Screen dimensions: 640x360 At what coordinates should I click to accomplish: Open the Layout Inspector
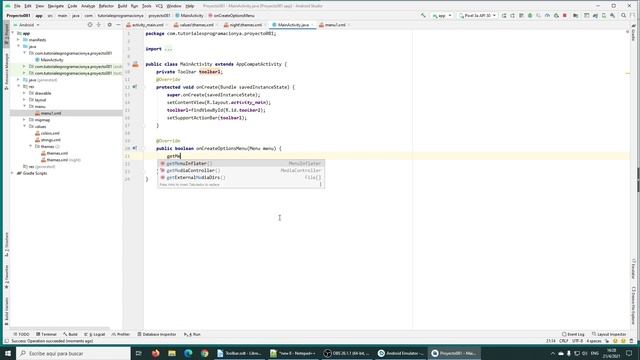click(x=609, y=334)
